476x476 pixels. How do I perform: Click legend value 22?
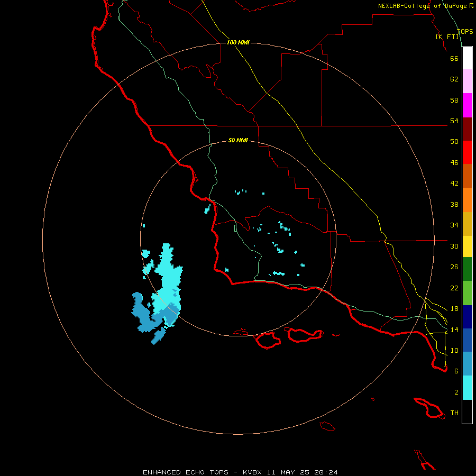(454, 288)
